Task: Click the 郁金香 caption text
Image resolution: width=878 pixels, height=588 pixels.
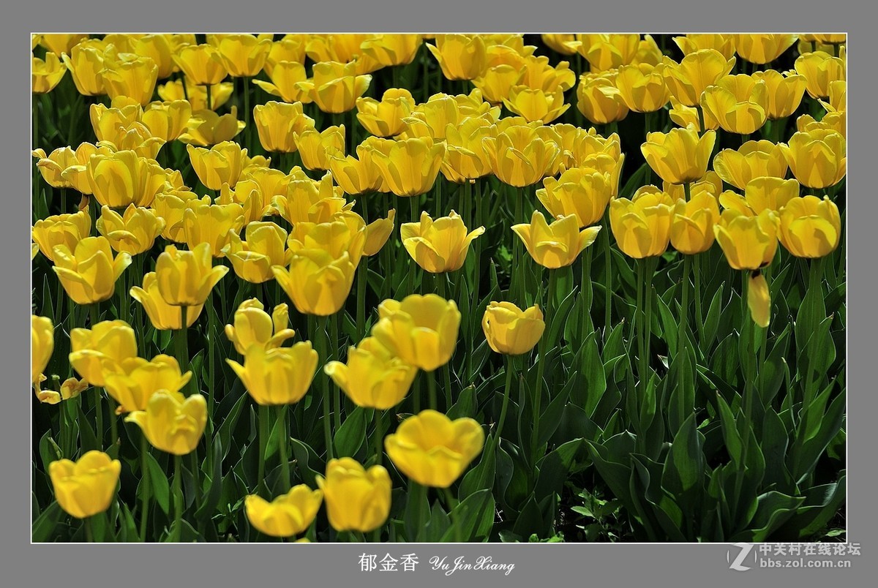Action: pyautogui.click(x=389, y=562)
